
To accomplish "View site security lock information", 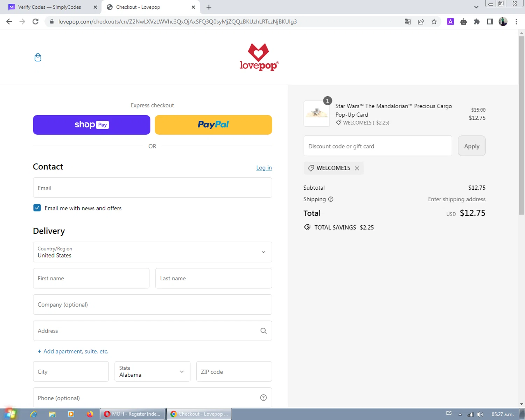I will tap(52, 22).
